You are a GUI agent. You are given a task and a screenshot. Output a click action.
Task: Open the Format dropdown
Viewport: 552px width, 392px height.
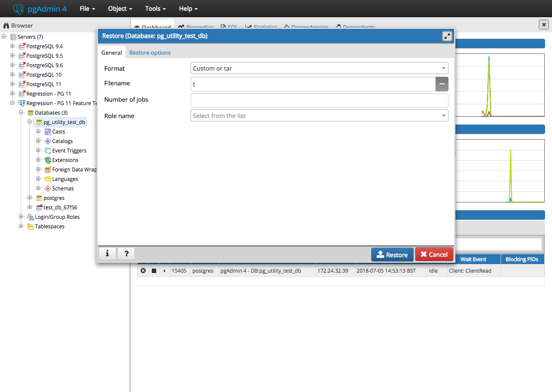pos(319,68)
